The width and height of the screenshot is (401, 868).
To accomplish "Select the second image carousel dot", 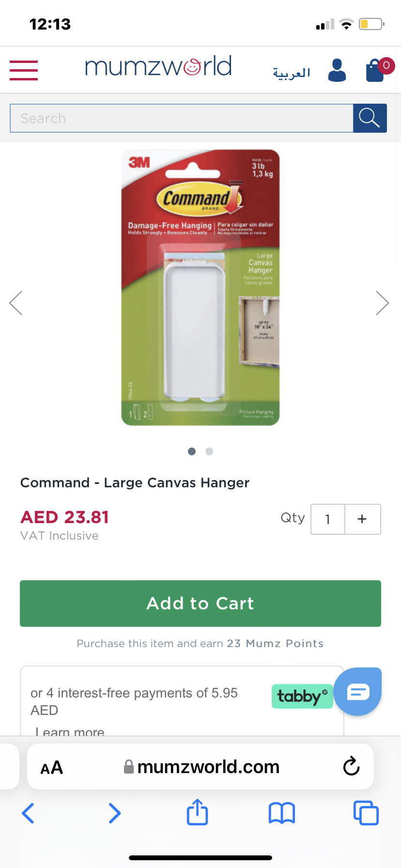I will [209, 451].
